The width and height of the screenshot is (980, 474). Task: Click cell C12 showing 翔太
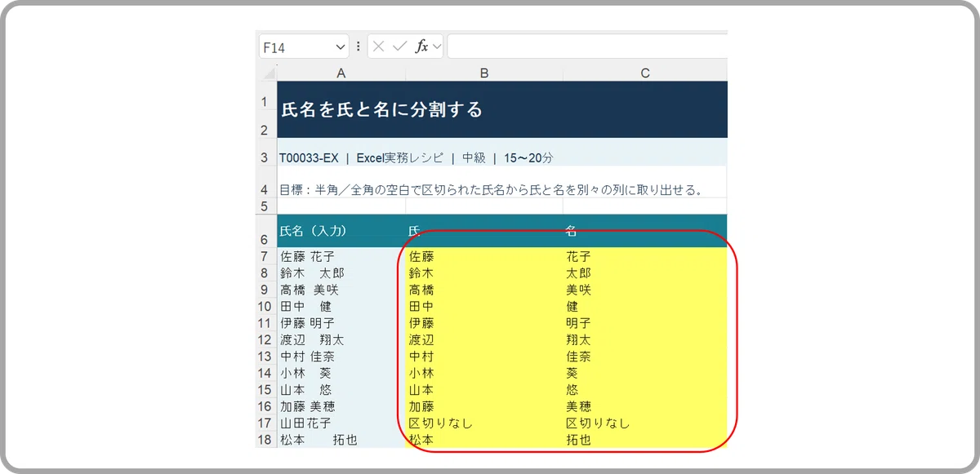[x=645, y=339]
